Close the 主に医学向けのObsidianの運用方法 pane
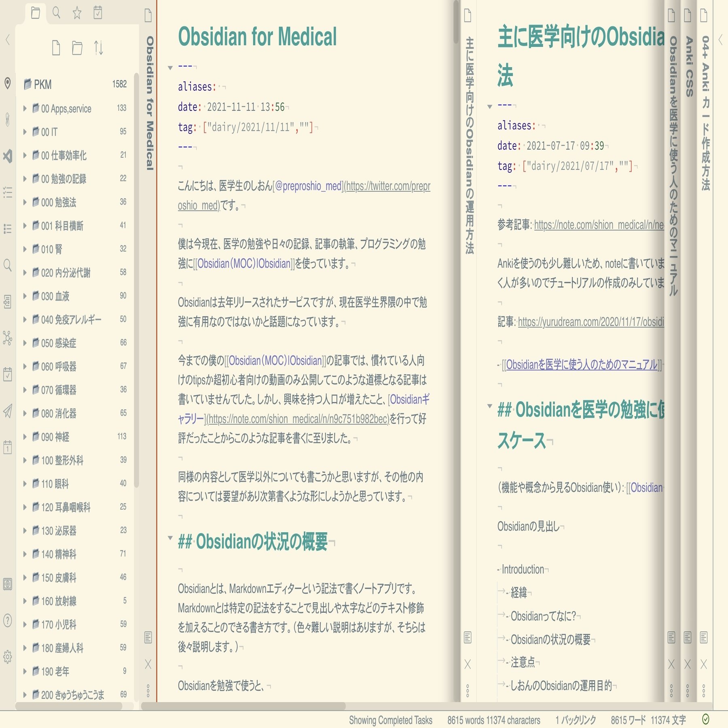Screen dimensions: 728x728 point(468,664)
